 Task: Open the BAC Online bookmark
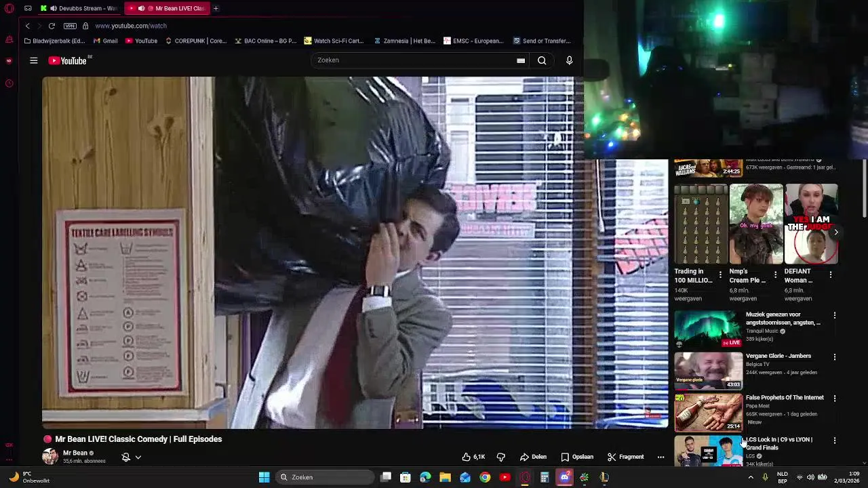pos(266,41)
